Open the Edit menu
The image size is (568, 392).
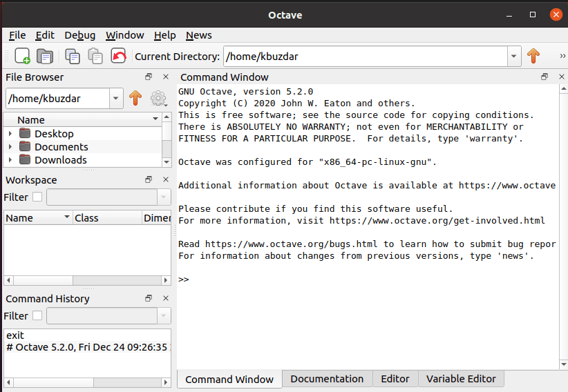pos(45,35)
